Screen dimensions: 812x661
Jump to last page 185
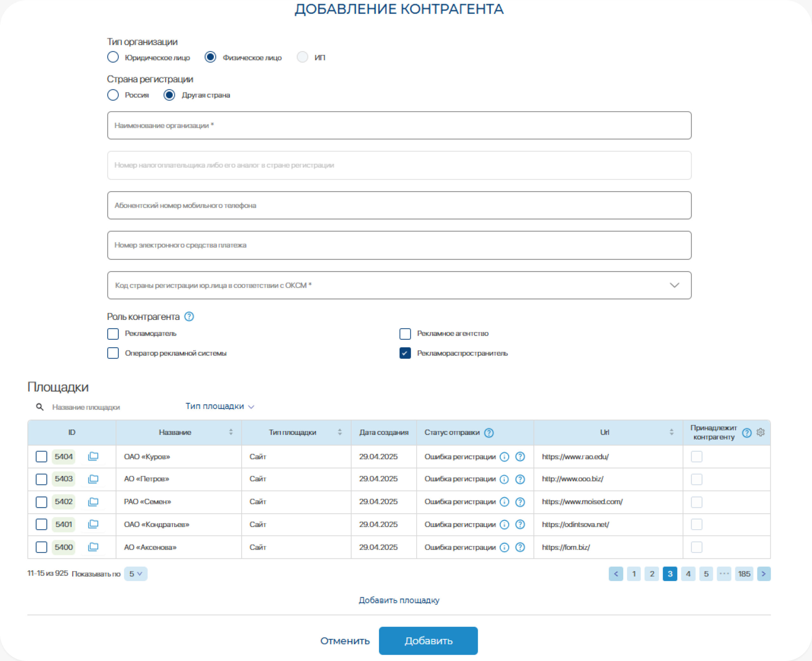pos(744,574)
